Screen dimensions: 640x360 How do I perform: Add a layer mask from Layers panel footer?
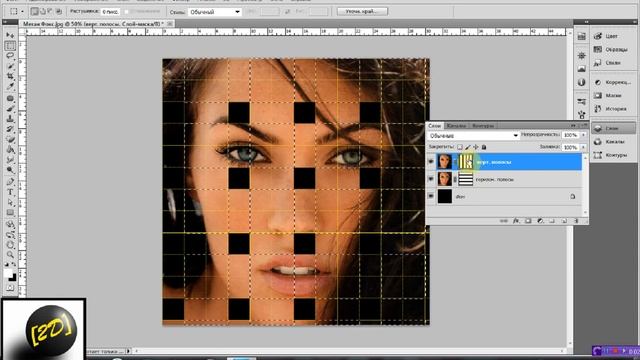coord(528,221)
